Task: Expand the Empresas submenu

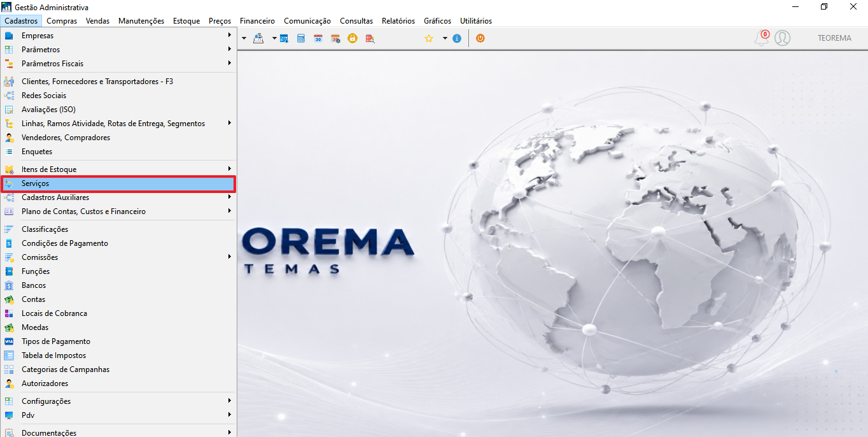Action: coord(118,36)
